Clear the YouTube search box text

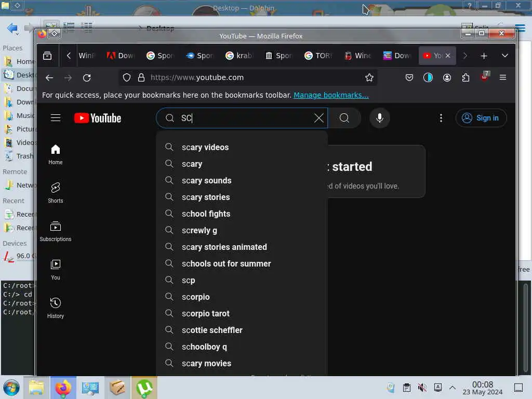click(318, 118)
